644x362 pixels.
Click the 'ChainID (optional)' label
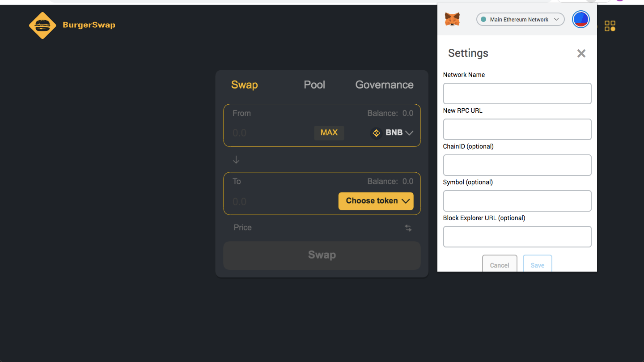tap(468, 146)
